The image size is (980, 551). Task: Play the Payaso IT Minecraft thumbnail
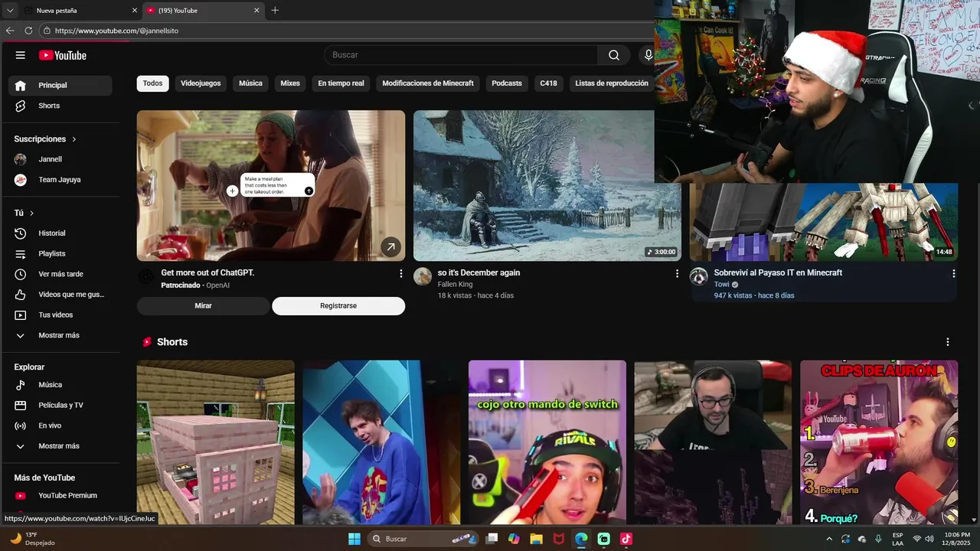823,222
